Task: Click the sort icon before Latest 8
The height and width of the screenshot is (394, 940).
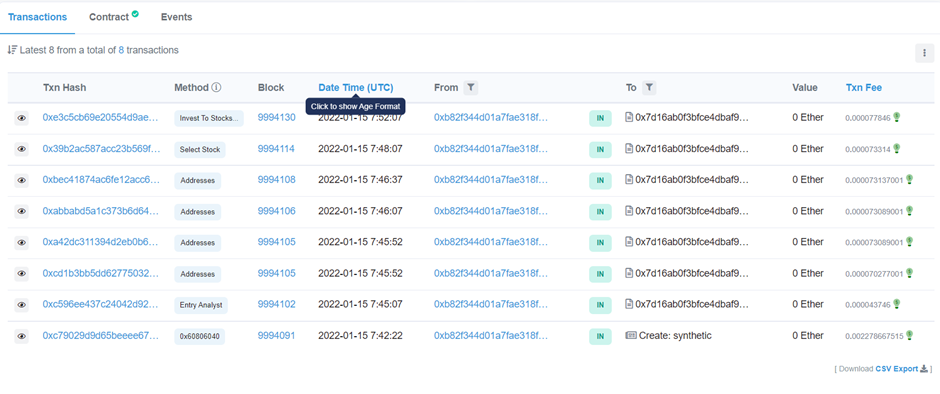Action: [x=12, y=50]
